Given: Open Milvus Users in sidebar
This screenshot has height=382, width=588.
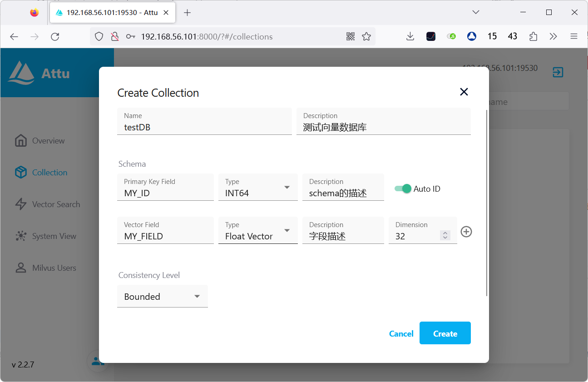Looking at the screenshot, I should click(54, 268).
